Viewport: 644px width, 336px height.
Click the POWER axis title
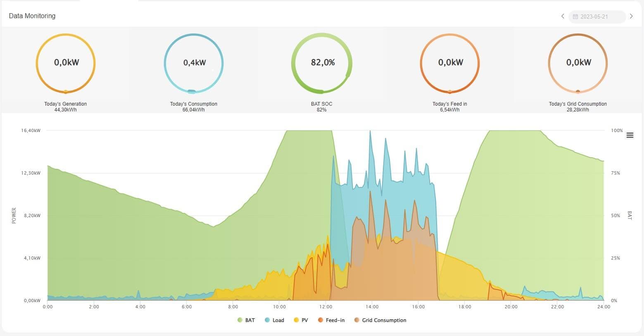14,216
